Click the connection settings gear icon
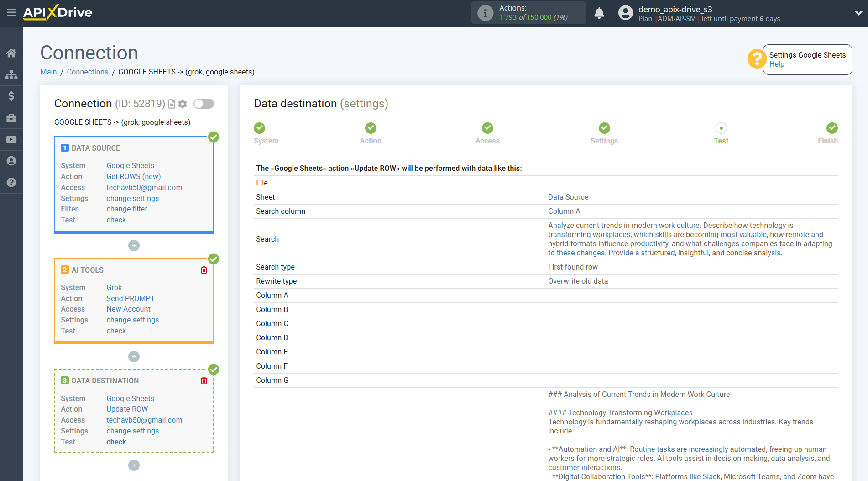Screen dimensions: 868x481 click(x=183, y=104)
